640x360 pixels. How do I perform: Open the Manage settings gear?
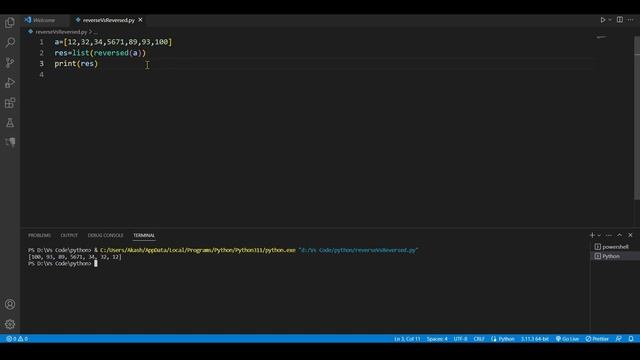point(10,324)
